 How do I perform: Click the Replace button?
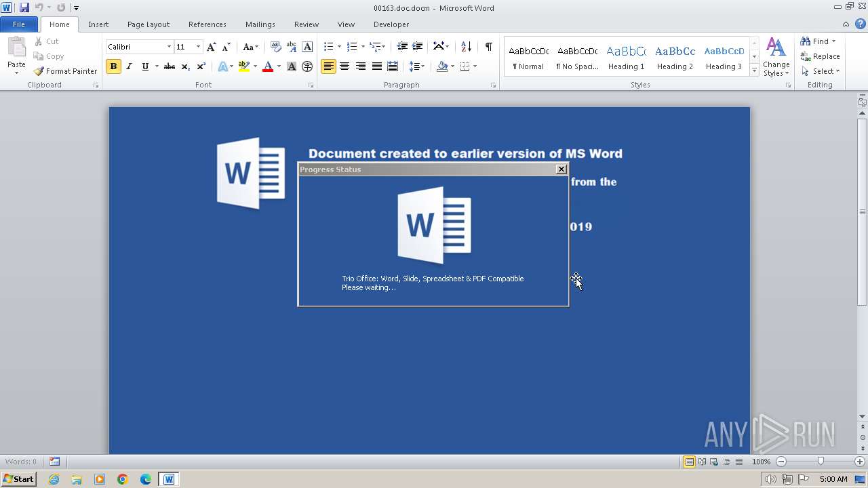(x=821, y=56)
